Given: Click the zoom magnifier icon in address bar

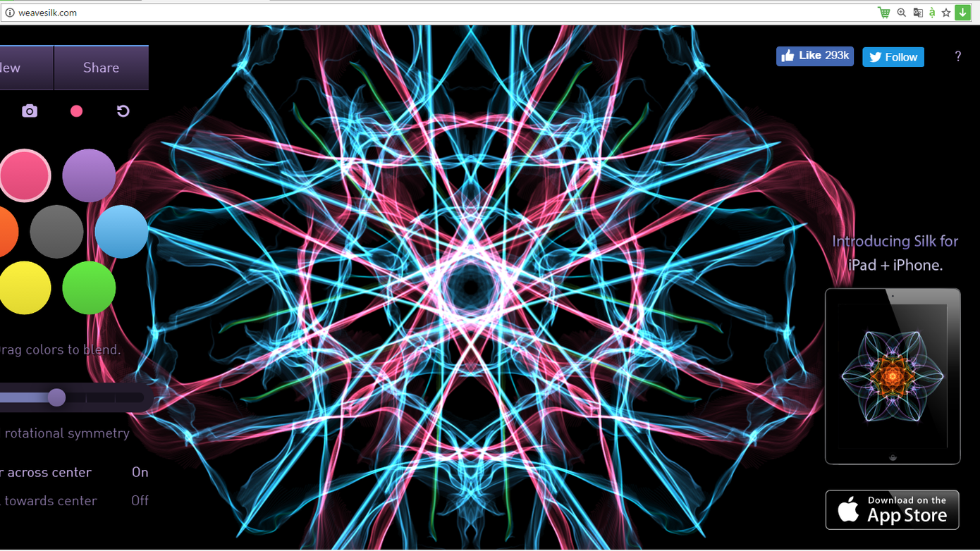Looking at the screenshot, I should 901,13.
